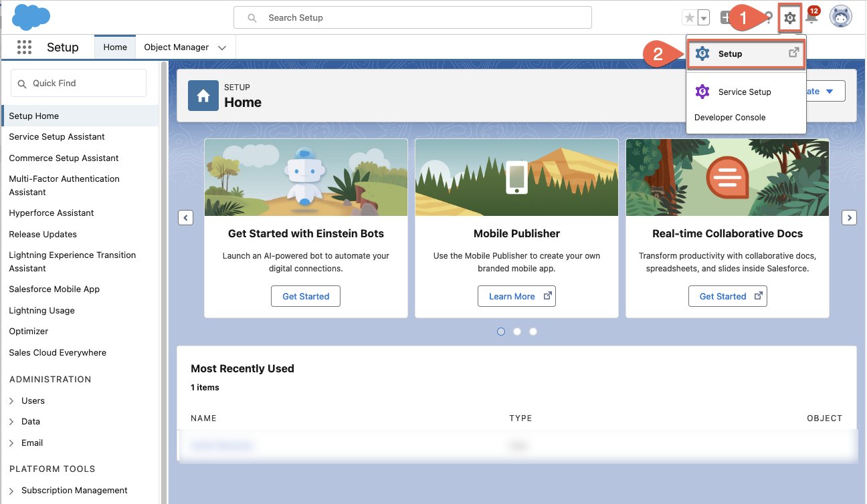
Task: Open the notifications bell showing 12 alerts
Action: [811, 17]
